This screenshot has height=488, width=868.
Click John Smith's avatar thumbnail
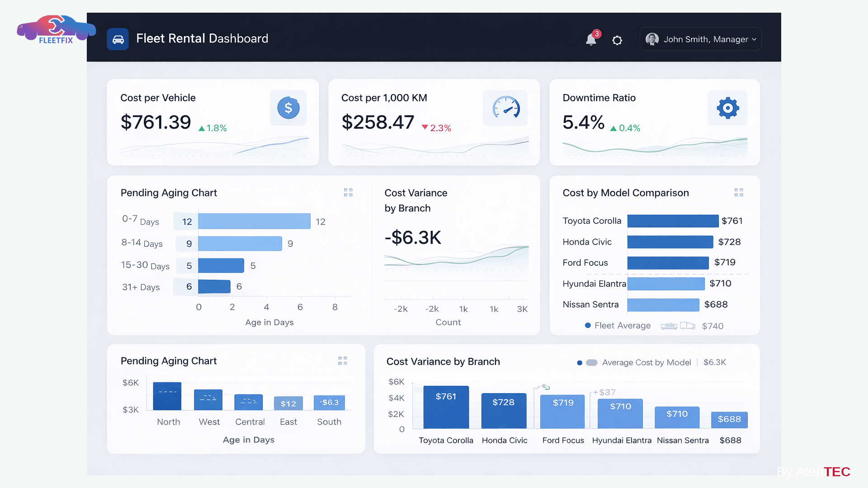point(652,39)
